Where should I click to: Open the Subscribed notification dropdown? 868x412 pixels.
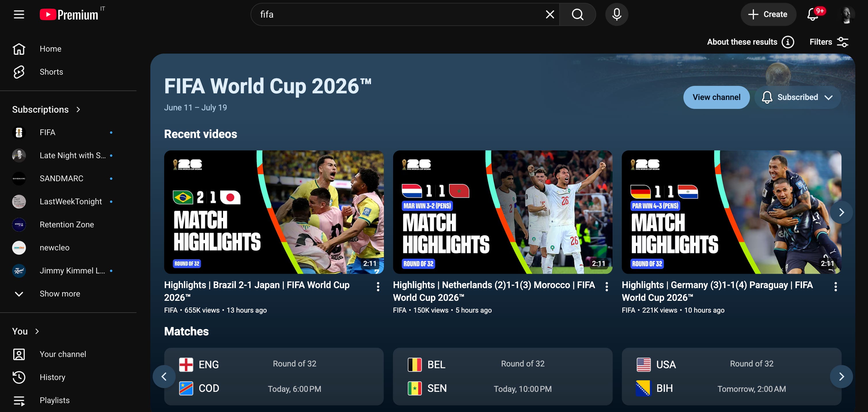pos(797,97)
